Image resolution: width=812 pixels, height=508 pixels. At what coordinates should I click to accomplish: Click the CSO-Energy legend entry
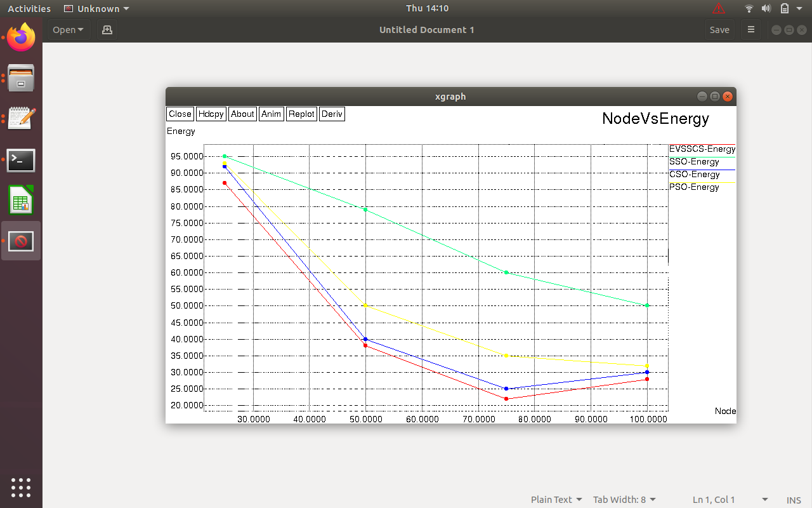[x=694, y=175]
